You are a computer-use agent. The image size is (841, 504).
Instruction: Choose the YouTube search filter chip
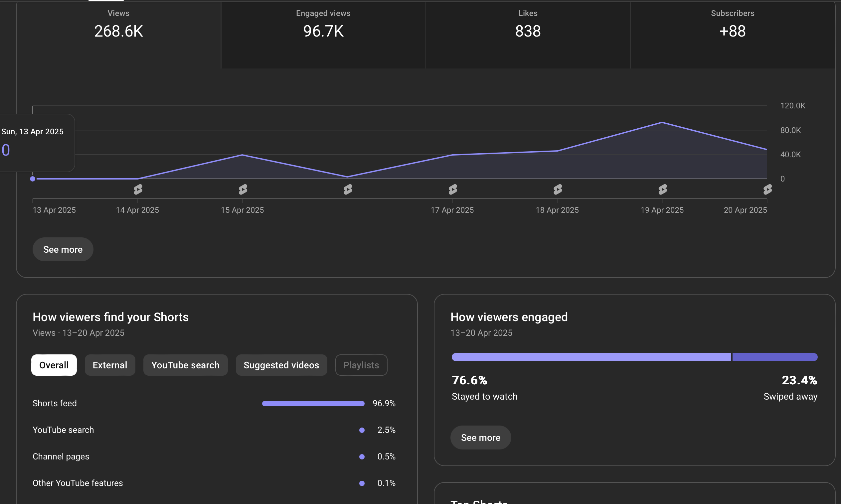(185, 365)
